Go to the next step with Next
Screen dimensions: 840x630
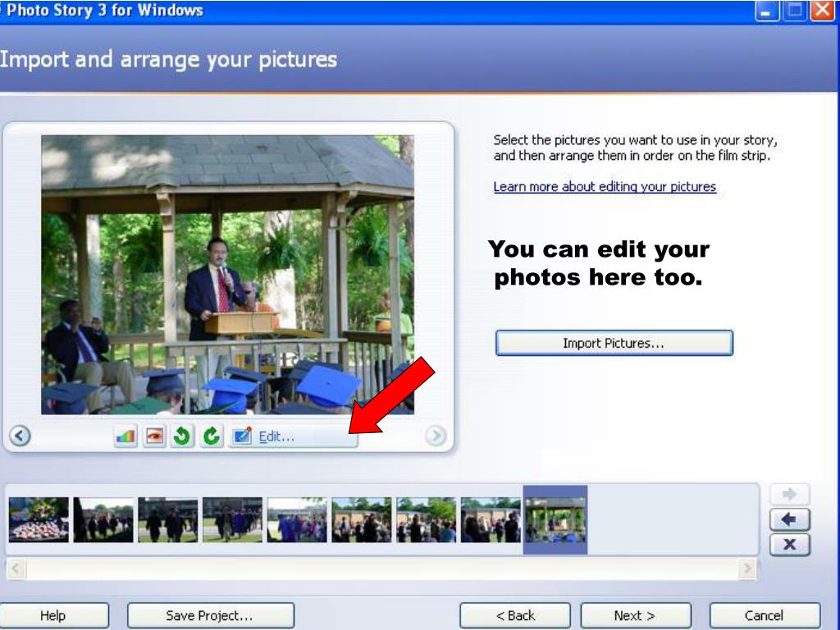coord(636,615)
